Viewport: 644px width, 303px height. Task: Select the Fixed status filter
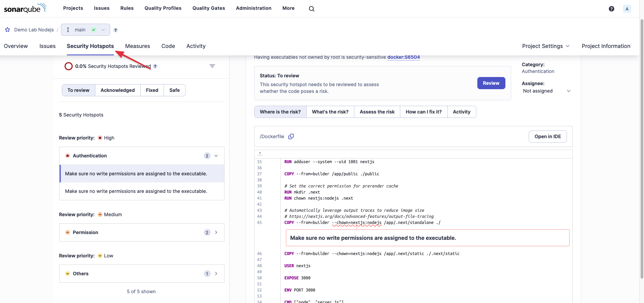click(x=152, y=90)
